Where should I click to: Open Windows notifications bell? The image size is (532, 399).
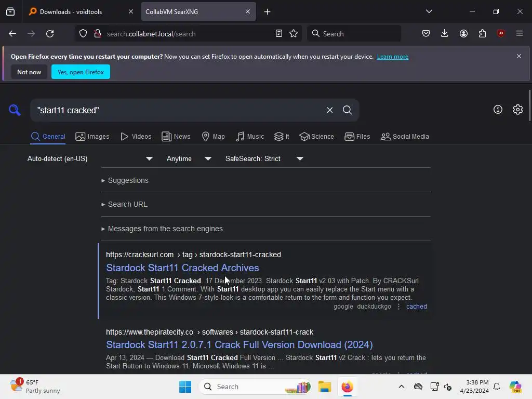(x=497, y=387)
